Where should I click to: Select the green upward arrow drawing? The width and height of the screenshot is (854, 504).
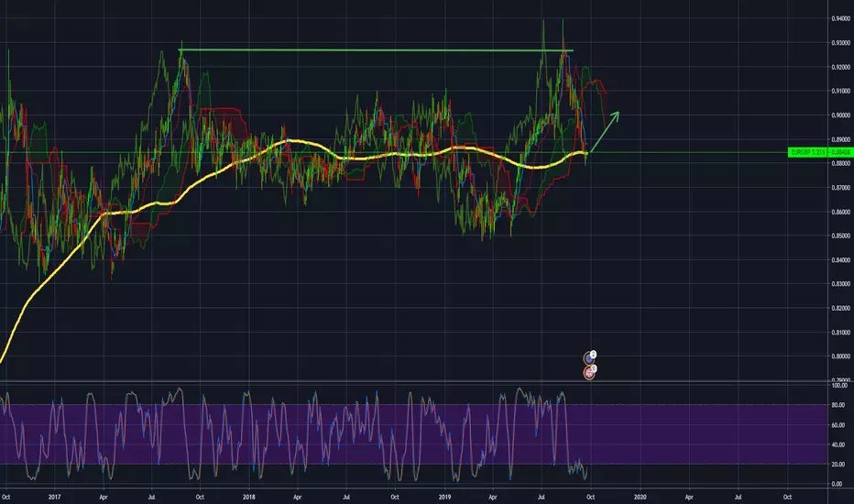605,131
